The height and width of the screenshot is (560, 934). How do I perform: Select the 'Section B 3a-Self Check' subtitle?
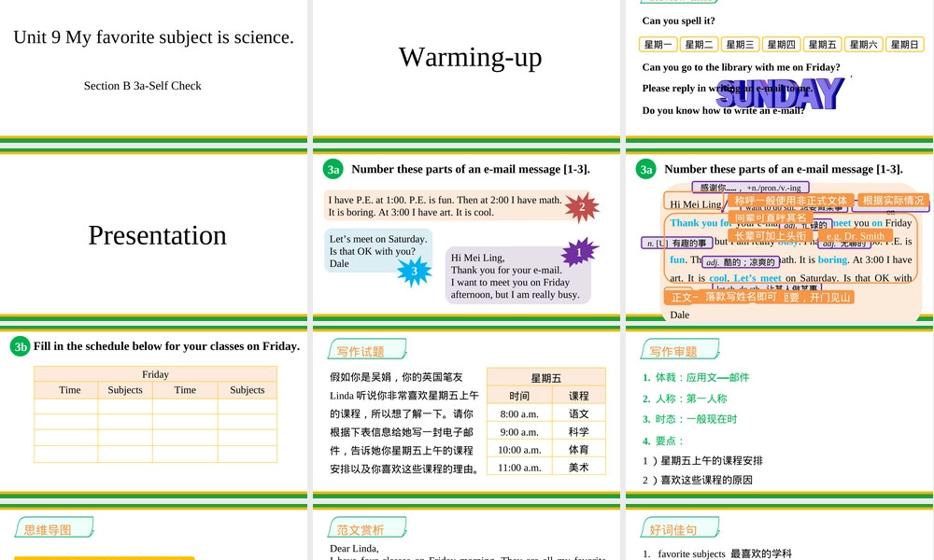pos(142,86)
